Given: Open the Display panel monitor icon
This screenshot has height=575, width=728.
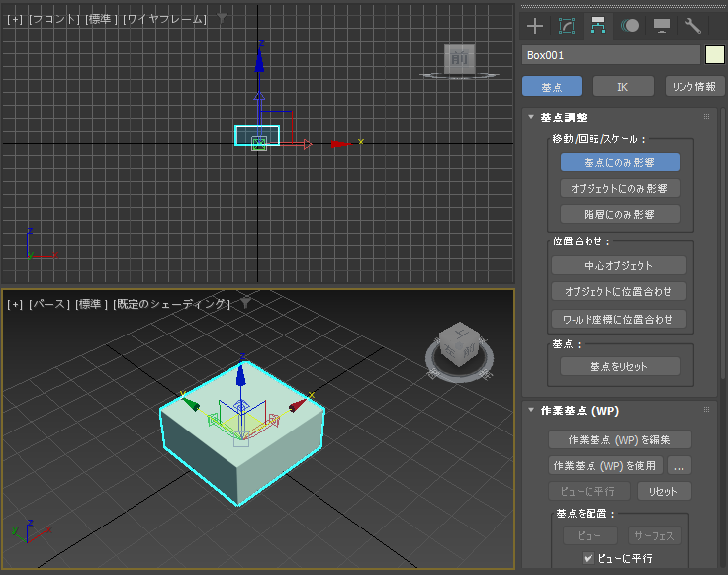Looking at the screenshot, I should (x=661, y=26).
